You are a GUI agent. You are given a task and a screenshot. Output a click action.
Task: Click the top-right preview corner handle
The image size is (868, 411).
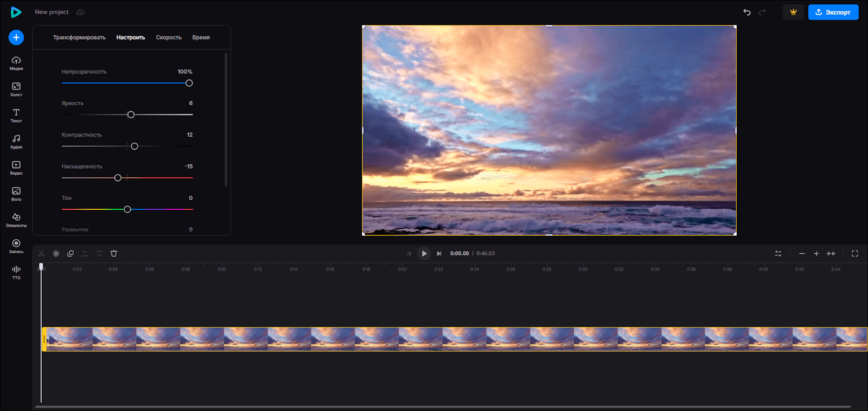(735, 26)
